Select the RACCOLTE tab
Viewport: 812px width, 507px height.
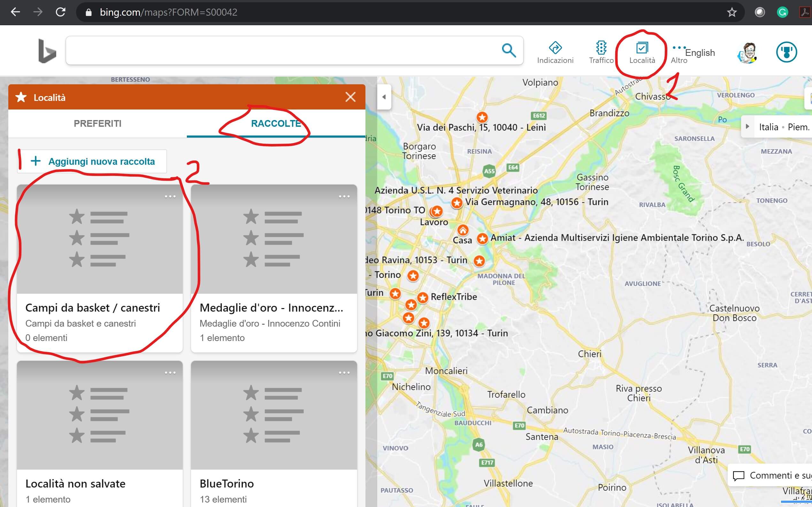276,123
